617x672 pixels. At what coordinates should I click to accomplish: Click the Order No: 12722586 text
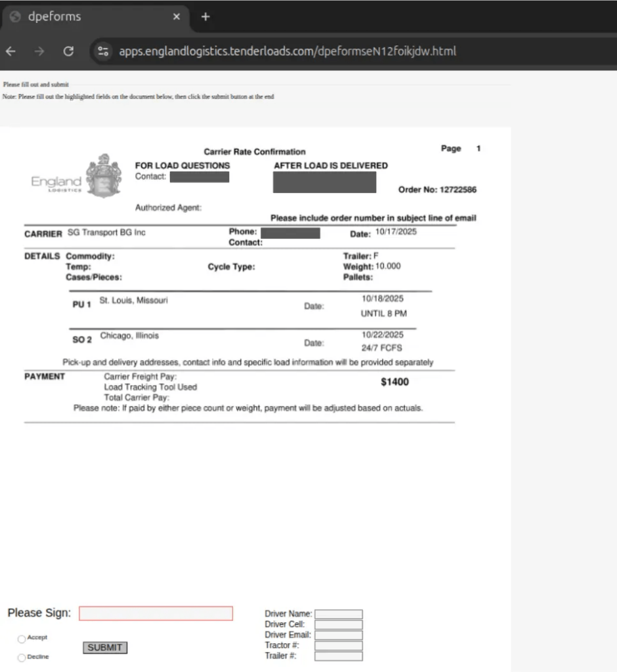[437, 190]
